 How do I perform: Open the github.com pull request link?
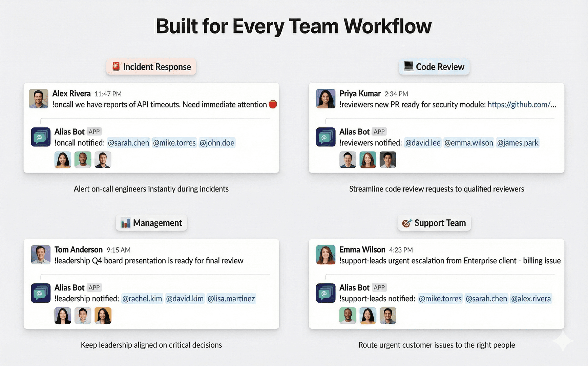click(522, 105)
